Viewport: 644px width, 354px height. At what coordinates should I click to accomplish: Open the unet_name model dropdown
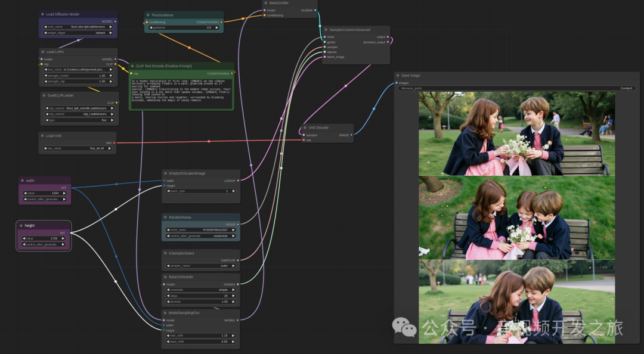(78, 27)
